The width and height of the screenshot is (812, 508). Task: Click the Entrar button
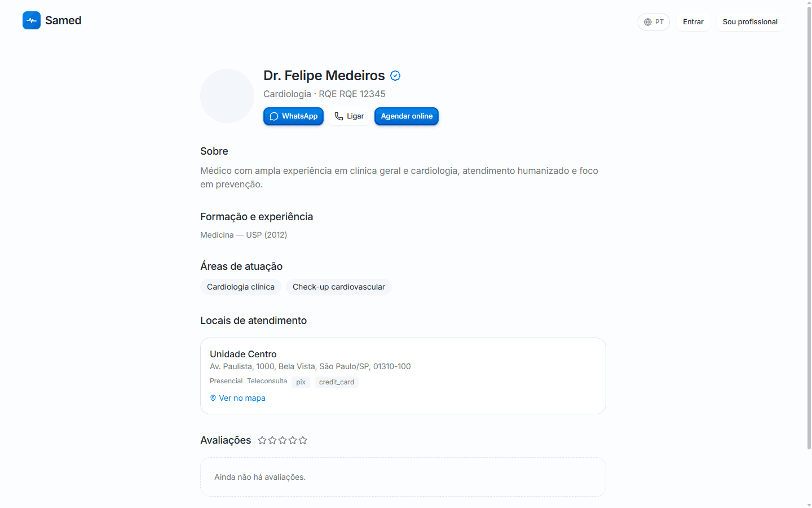693,22
